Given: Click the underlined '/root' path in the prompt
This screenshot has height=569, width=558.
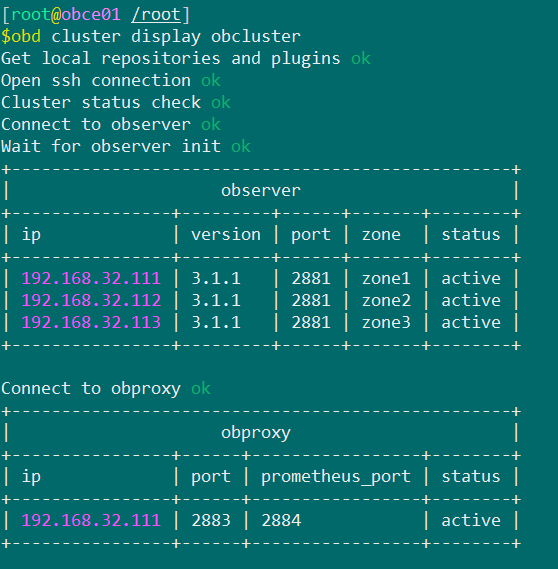Looking at the screenshot, I should [156, 15].
